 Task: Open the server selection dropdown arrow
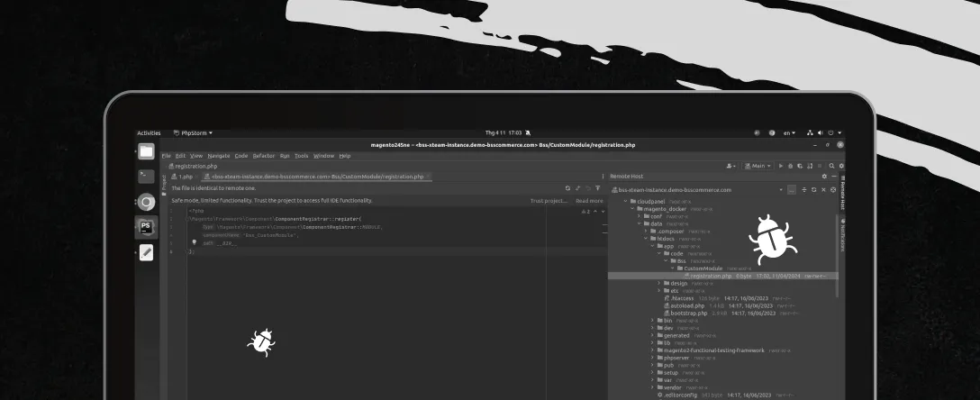[781, 189]
